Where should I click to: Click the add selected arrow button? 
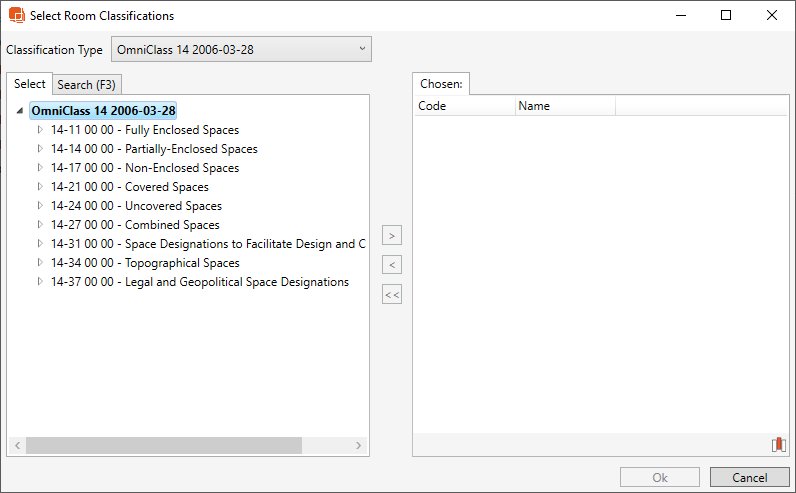392,236
